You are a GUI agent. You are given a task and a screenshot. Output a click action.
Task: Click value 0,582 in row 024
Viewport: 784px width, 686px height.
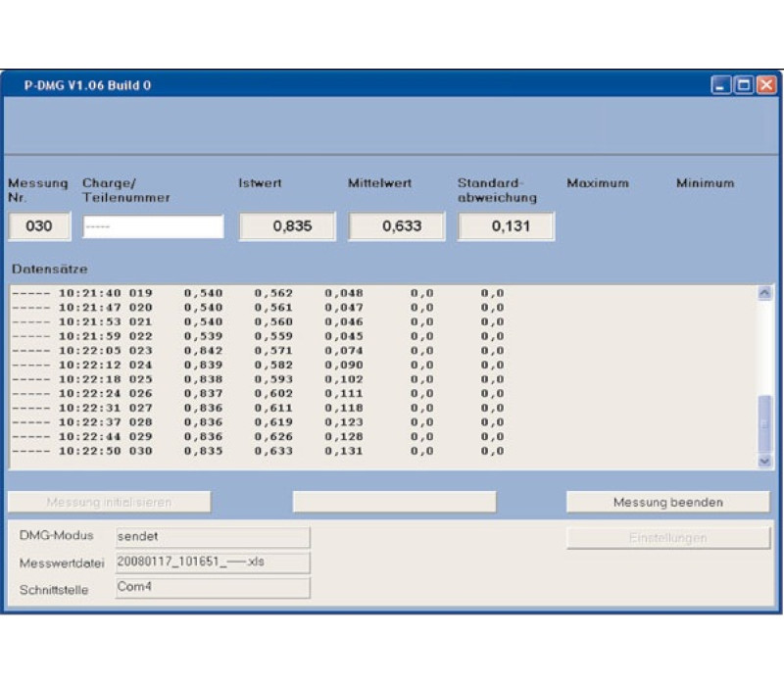pyautogui.click(x=273, y=365)
